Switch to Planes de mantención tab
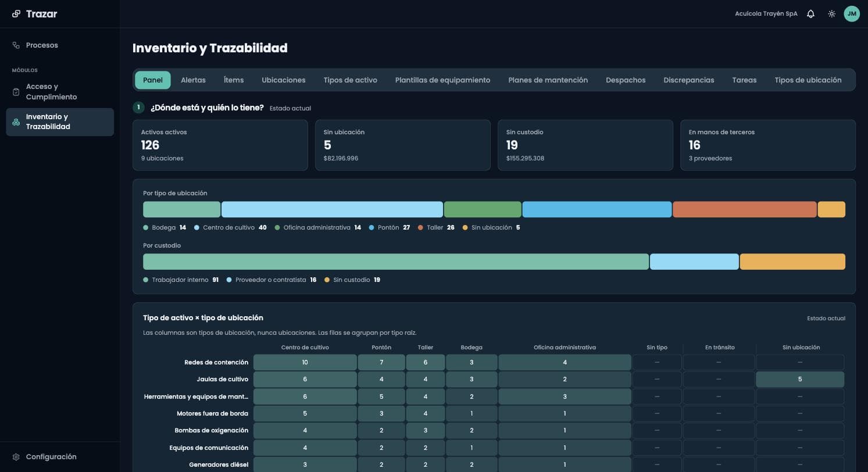Screen dimensions: 868x472 [548, 80]
